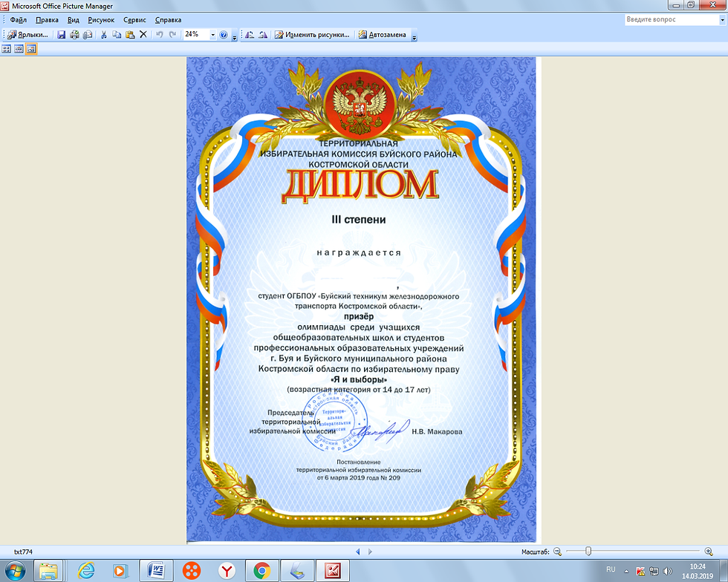Switch to thumbnail view

click(x=7, y=49)
